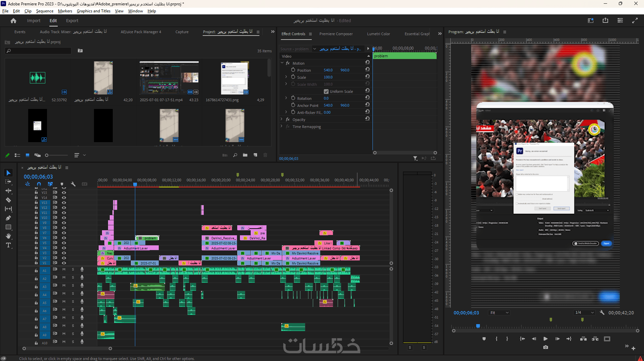
Task: Click Go to In in Program monitor
Action: click(x=522, y=339)
